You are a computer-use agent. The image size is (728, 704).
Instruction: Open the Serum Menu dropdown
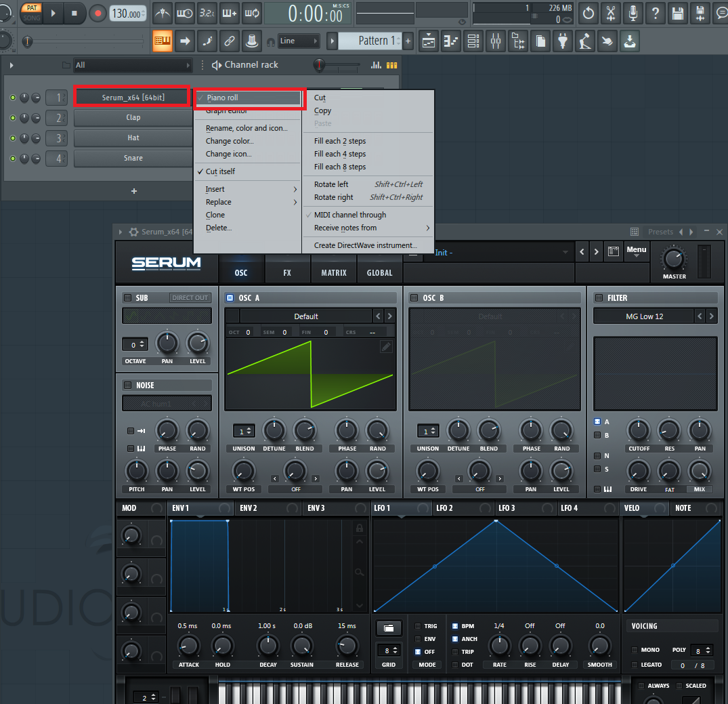pos(636,251)
